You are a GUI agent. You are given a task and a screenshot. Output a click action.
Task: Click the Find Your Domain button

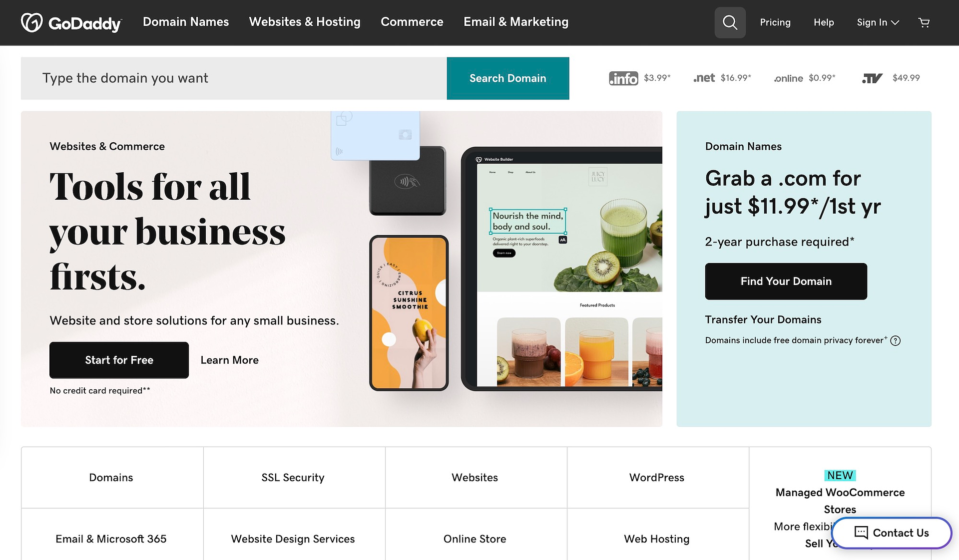786,280
